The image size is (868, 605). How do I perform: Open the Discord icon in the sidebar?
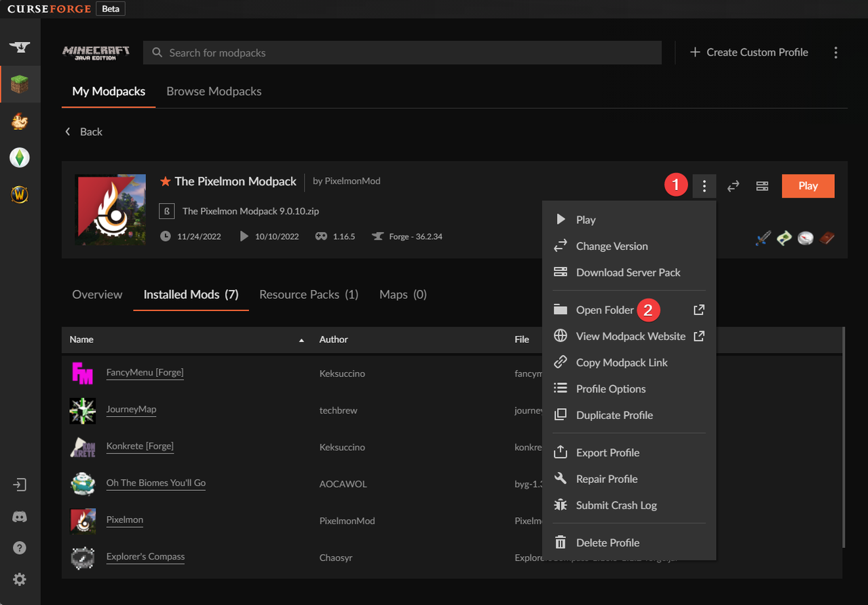pos(20,517)
